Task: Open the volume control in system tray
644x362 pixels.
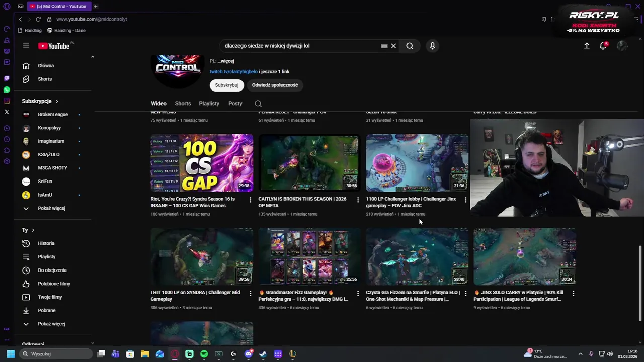Action: coord(610,354)
